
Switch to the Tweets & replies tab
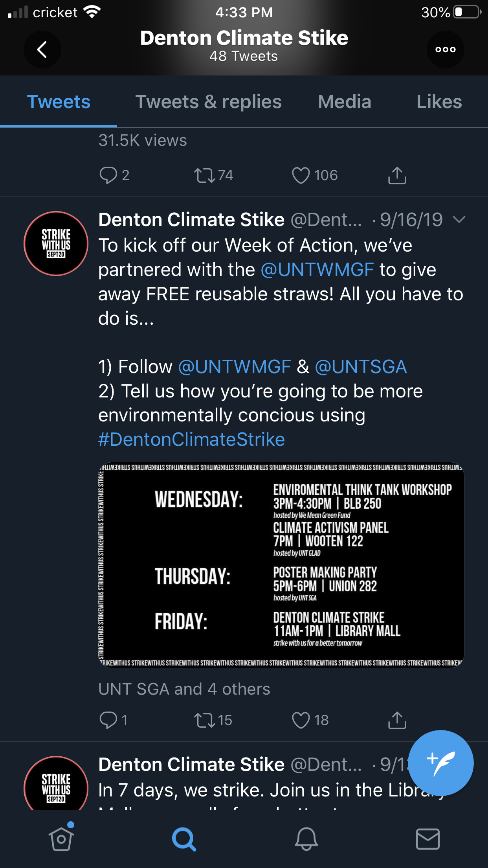[x=208, y=102]
